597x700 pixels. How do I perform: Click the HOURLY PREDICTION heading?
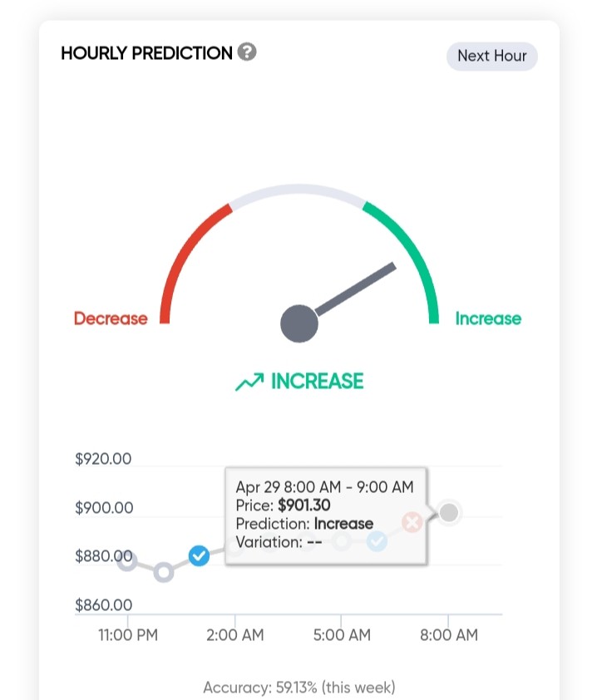147,53
